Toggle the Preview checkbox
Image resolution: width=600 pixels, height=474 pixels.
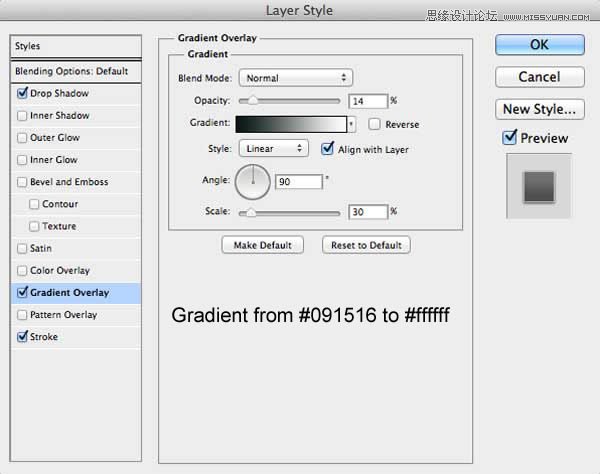510,137
